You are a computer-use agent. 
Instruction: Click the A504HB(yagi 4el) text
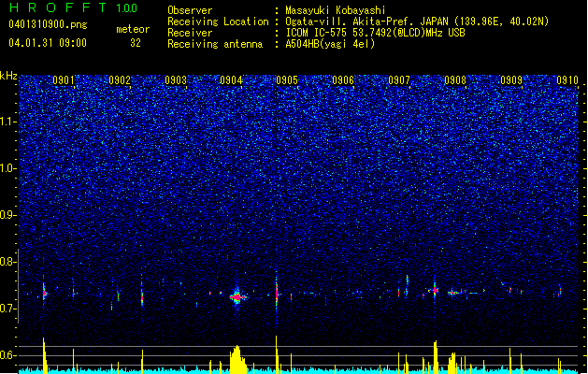pos(330,44)
